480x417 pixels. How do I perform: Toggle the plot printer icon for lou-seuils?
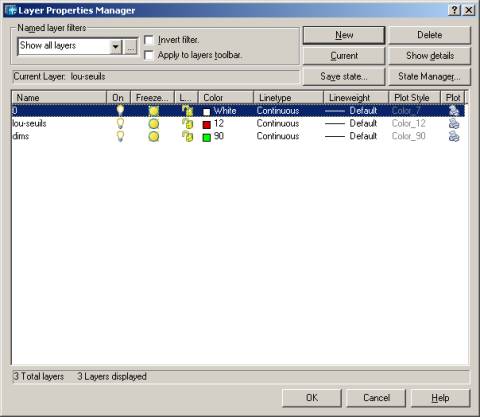click(x=454, y=124)
